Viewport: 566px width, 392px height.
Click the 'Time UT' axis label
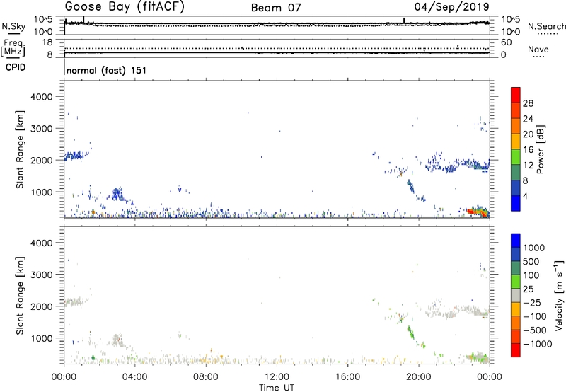coord(277,388)
